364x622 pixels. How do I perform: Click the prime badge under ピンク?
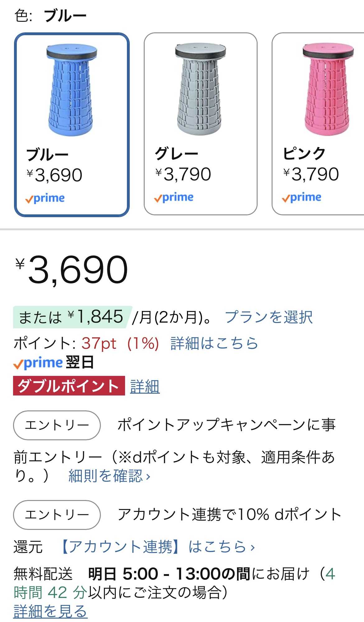[x=301, y=198]
